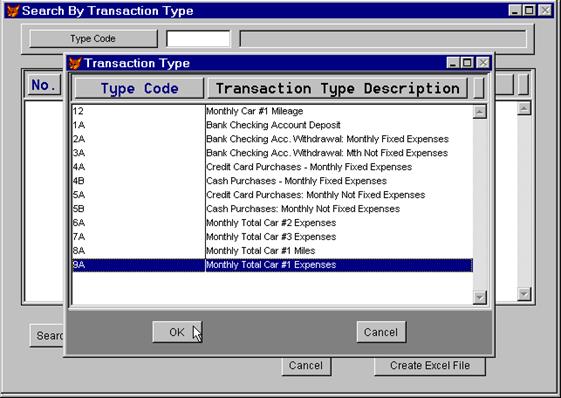The width and height of the screenshot is (561, 398).
Task: Select Cash Purchases - Monthly Fixed Expenses row
Action: pos(272,181)
